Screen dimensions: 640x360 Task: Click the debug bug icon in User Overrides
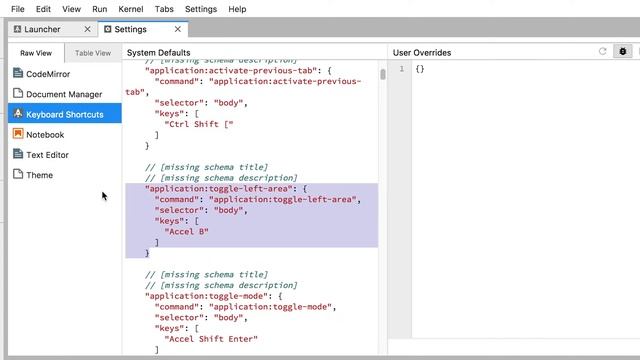[623, 51]
